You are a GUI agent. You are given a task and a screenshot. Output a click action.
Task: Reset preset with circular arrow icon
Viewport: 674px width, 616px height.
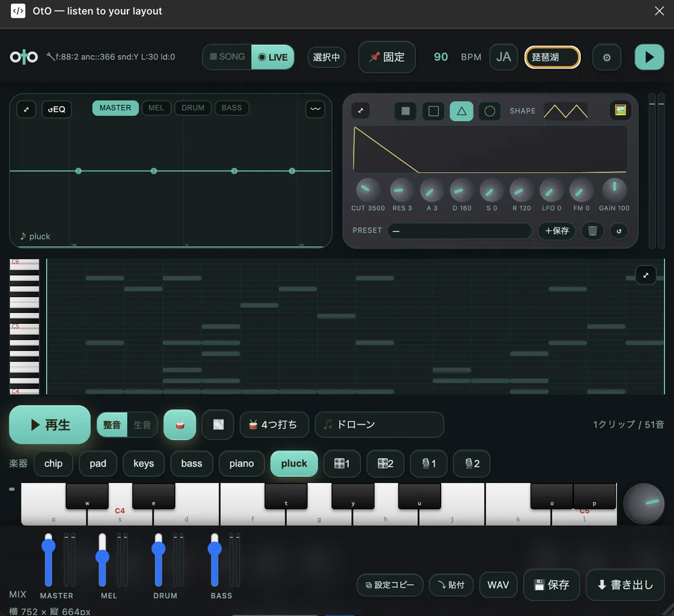click(x=619, y=231)
